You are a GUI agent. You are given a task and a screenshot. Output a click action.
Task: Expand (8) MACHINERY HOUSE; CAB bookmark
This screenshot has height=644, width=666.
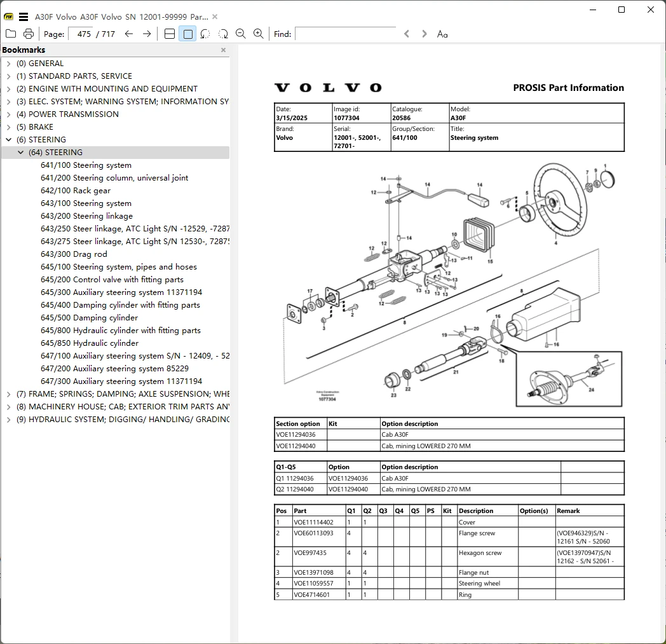click(x=8, y=407)
